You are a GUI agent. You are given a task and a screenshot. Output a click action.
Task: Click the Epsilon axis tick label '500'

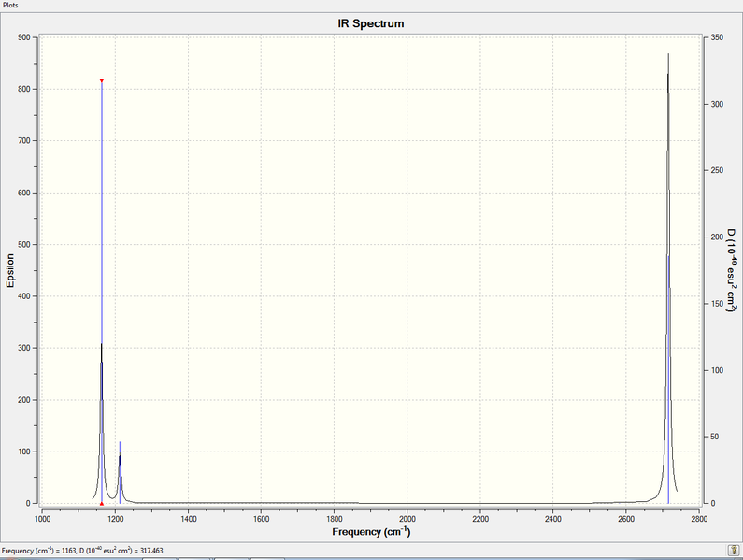(24, 245)
